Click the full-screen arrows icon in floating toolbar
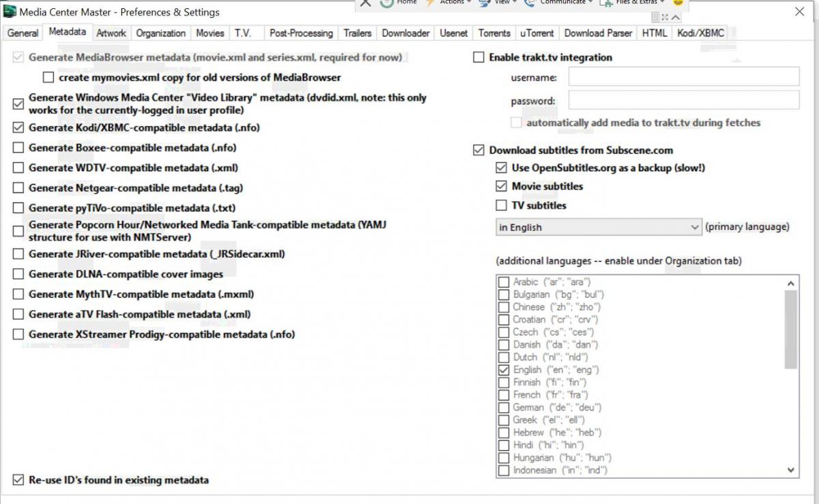Screen dimensions: 819x504 tap(665, 17)
